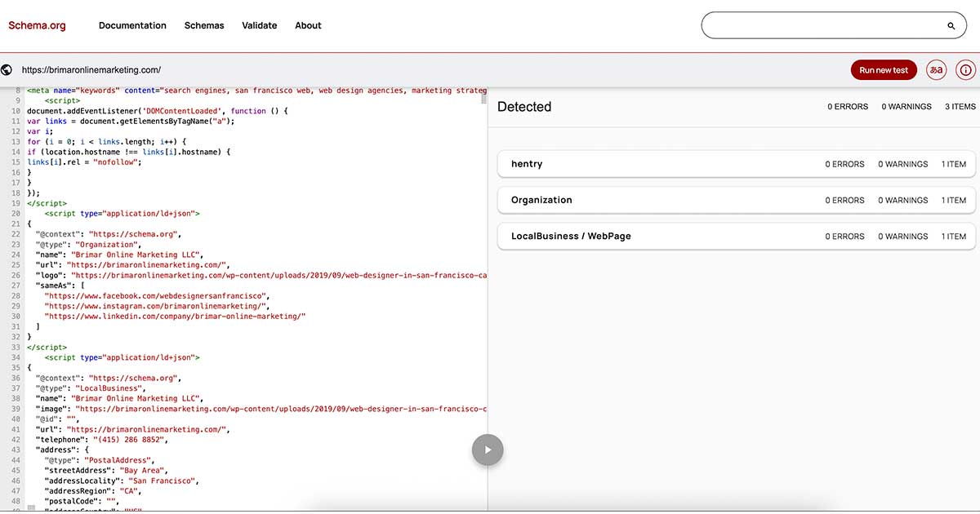Screen dimensions: 980x514
Task: Click the search magnifier icon
Action: click(951, 25)
